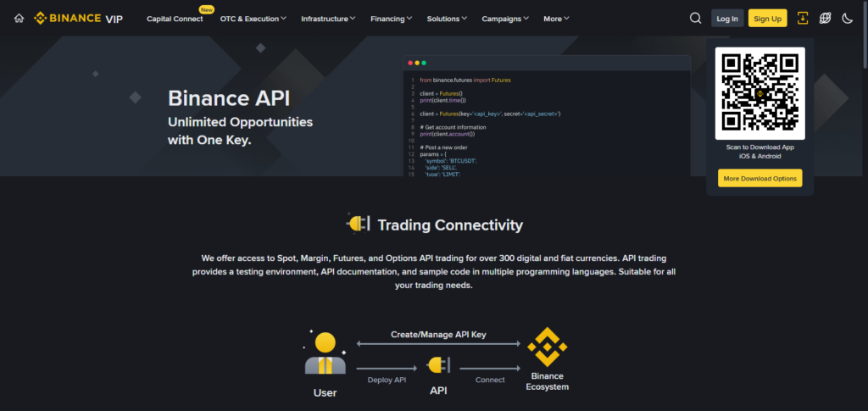
Task: Click the 'Trading Connectivity' heading
Action: [x=450, y=225]
